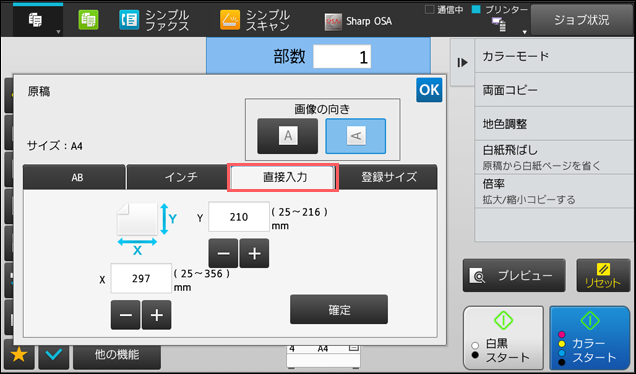The height and width of the screenshot is (374, 636).
Task: Click the 確定 confirm button
Action: pos(339,310)
